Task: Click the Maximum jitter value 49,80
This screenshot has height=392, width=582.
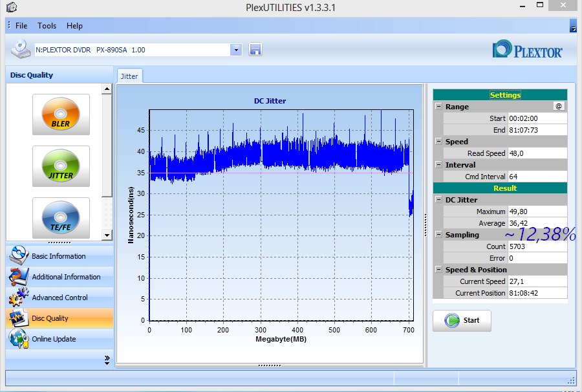Action: [537, 212]
